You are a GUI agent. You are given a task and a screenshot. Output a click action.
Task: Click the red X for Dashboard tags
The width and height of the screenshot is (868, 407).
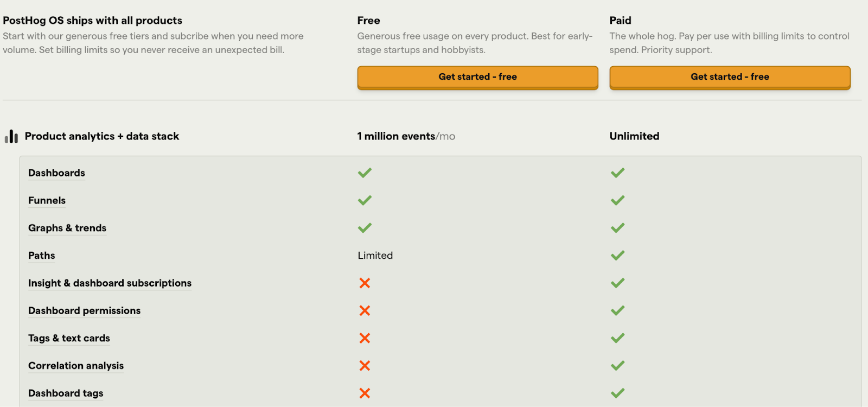[x=365, y=393]
